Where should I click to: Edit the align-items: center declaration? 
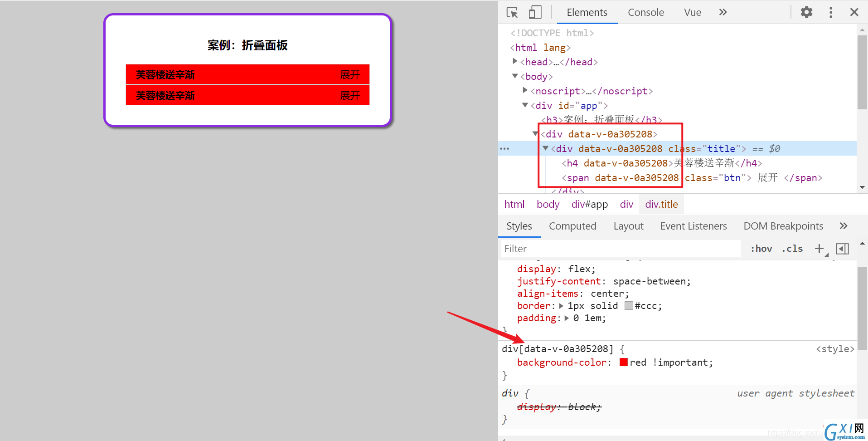pyautogui.click(x=573, y=294)
